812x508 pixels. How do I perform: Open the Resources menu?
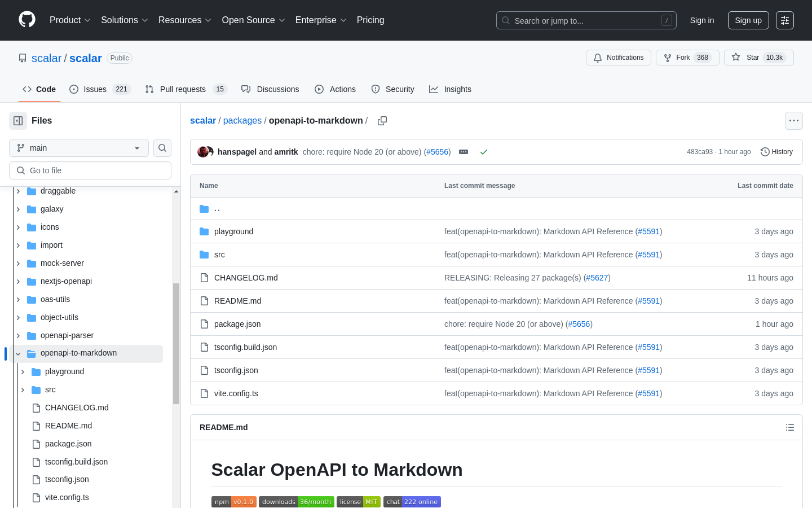[185, 20]
